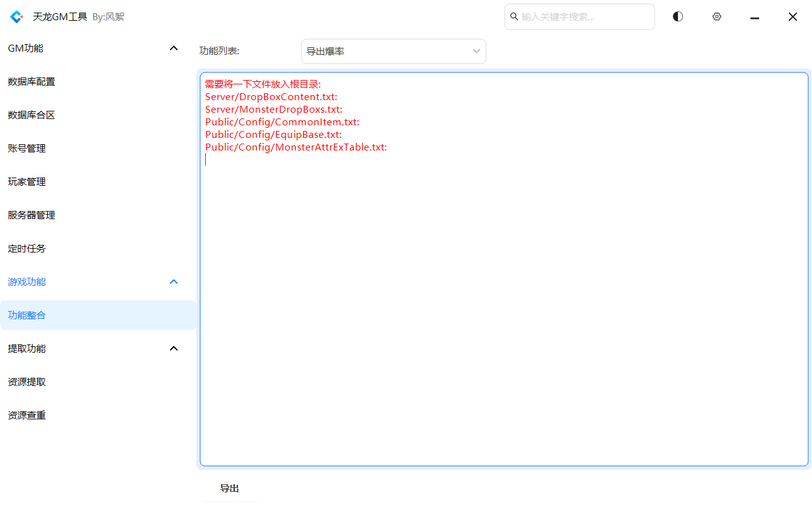This screenshot has height=505, width=812.
Task: Go to 玩家管理 page
Action: (27, 182)
